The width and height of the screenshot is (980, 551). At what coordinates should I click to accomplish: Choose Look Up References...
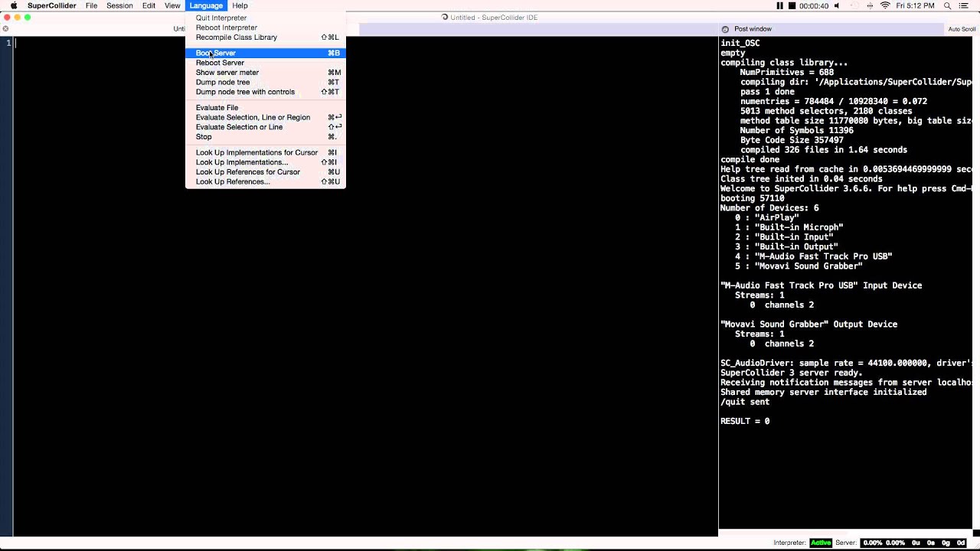tap(266, 181)
